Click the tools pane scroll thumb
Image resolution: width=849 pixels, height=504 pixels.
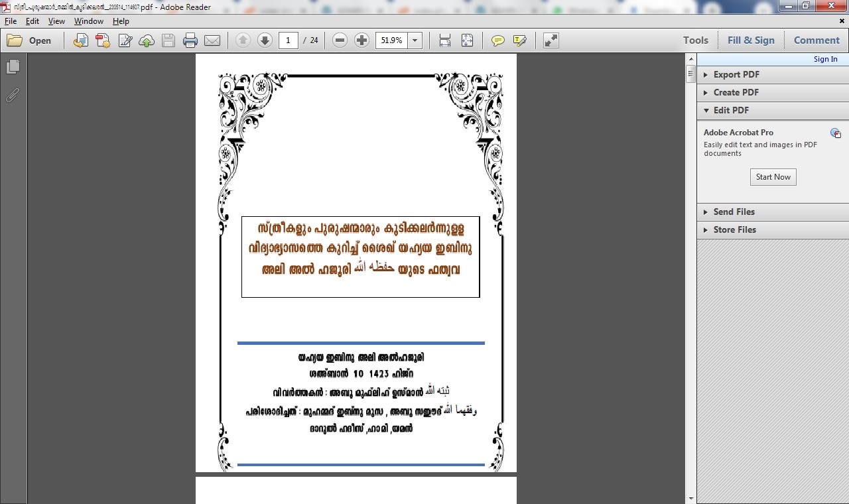[690, 75]
